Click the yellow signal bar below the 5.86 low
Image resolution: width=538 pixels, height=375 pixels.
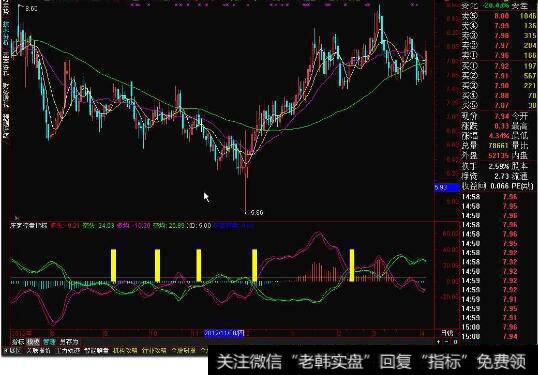point(255,266)
